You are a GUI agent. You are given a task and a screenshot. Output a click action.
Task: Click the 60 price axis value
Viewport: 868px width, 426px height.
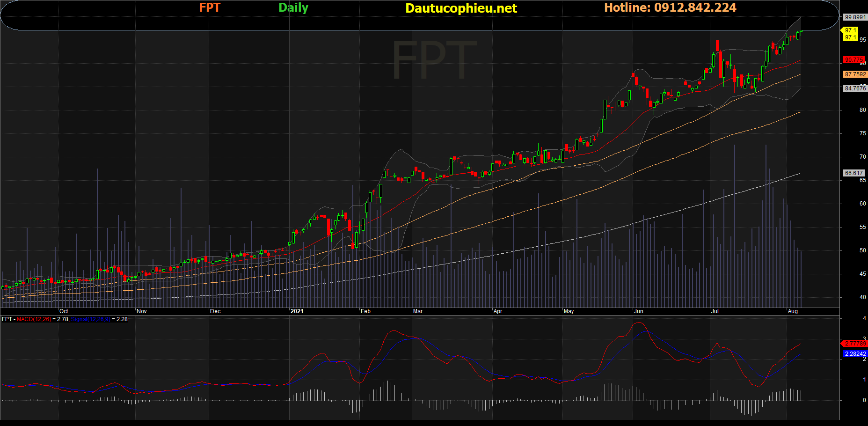(x=863, y=204)
